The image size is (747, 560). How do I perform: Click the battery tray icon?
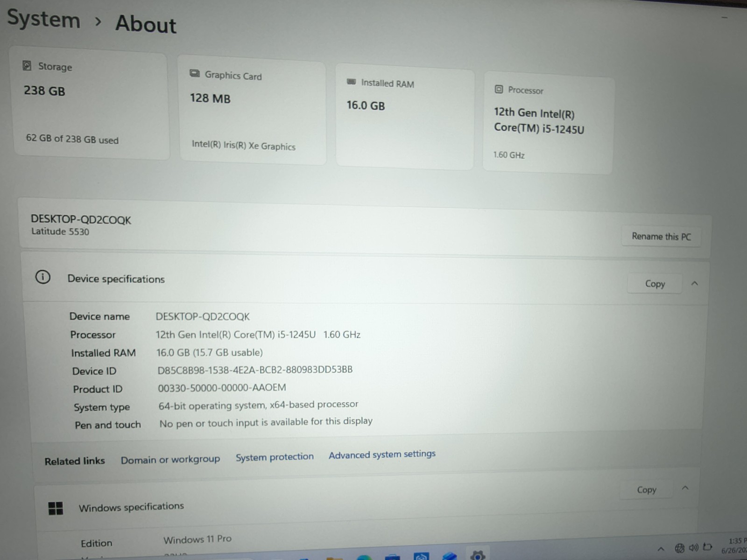click(x=708, y=547)
